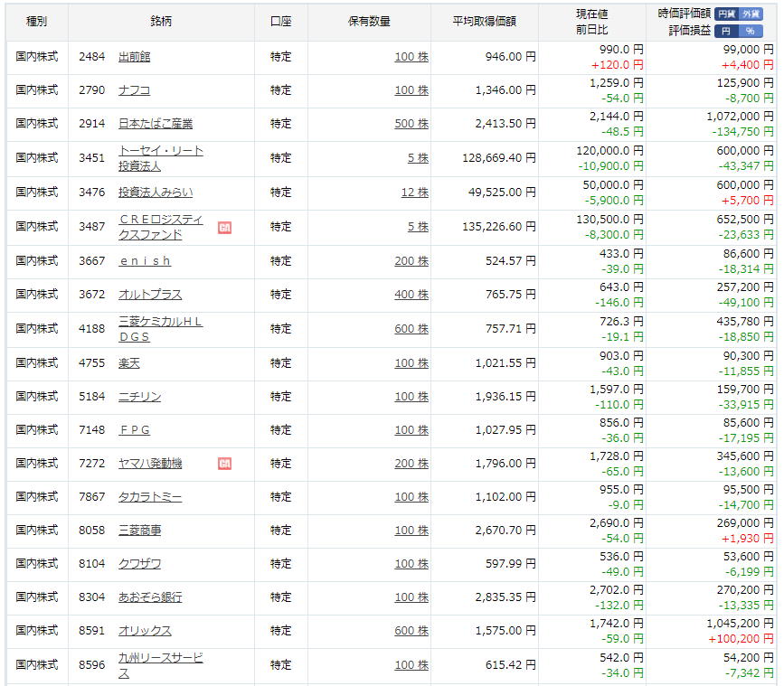Click the red icon beside ヤマハ発動機
The image size is (784, 686).
pos(224,464)
